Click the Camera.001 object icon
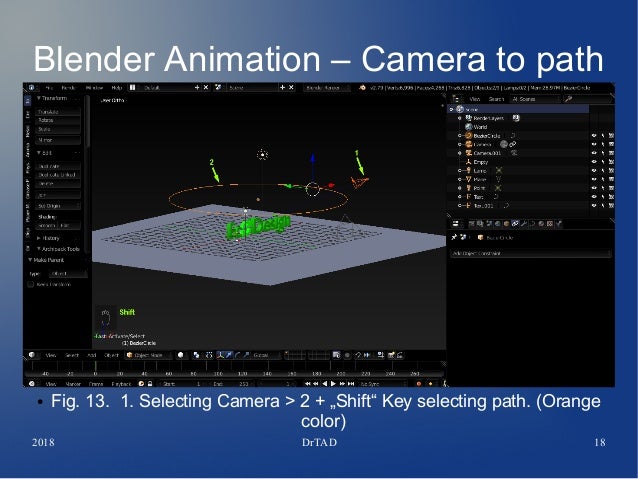The image size is (638, 479). pos(469,153)
